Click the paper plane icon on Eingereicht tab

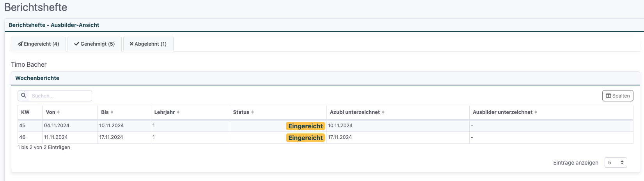[x=20, y=44]
